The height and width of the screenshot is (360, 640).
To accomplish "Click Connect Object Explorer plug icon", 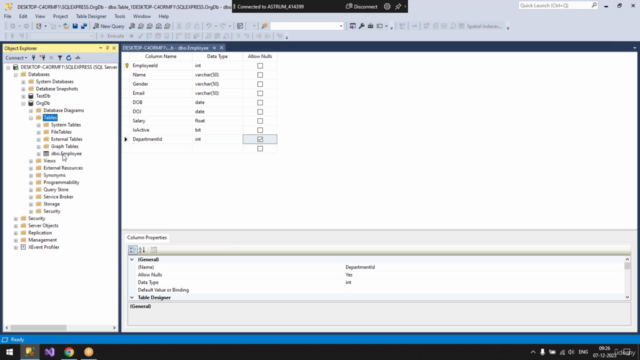I will 34,58.
